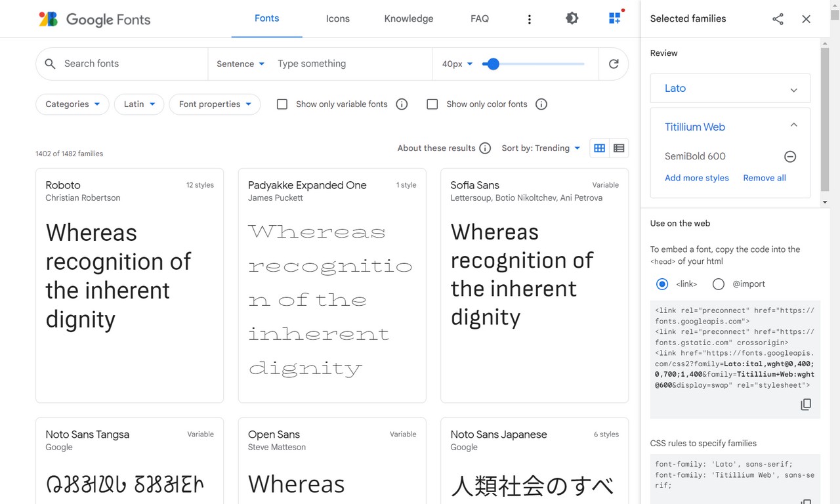The height and width of the screenshot is (504, 840).
Task: Click the search magnifier icon
Action: click(x=50, y=64)
